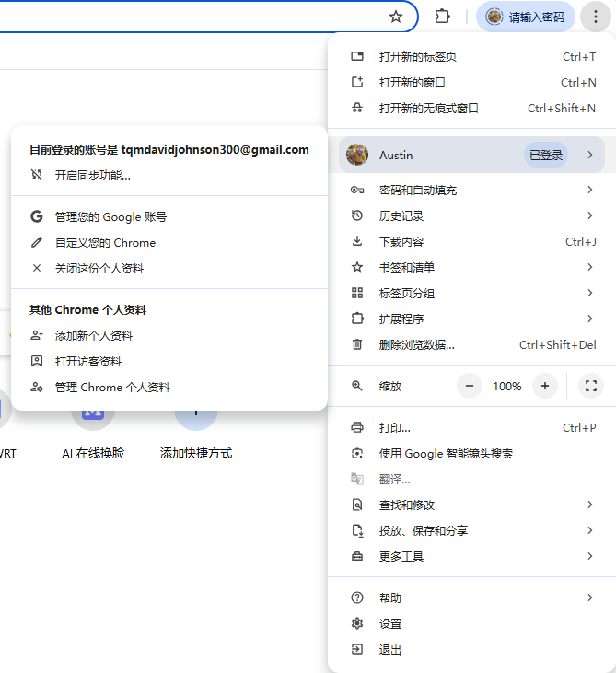Close the three-dot Chrome menu button

point(596,17)
